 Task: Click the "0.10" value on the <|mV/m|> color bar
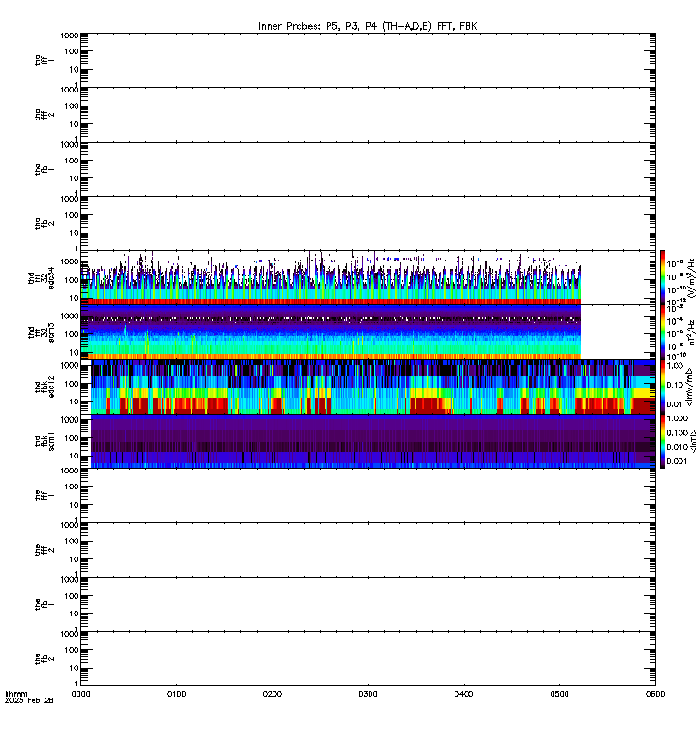click(x=675, y=385)
